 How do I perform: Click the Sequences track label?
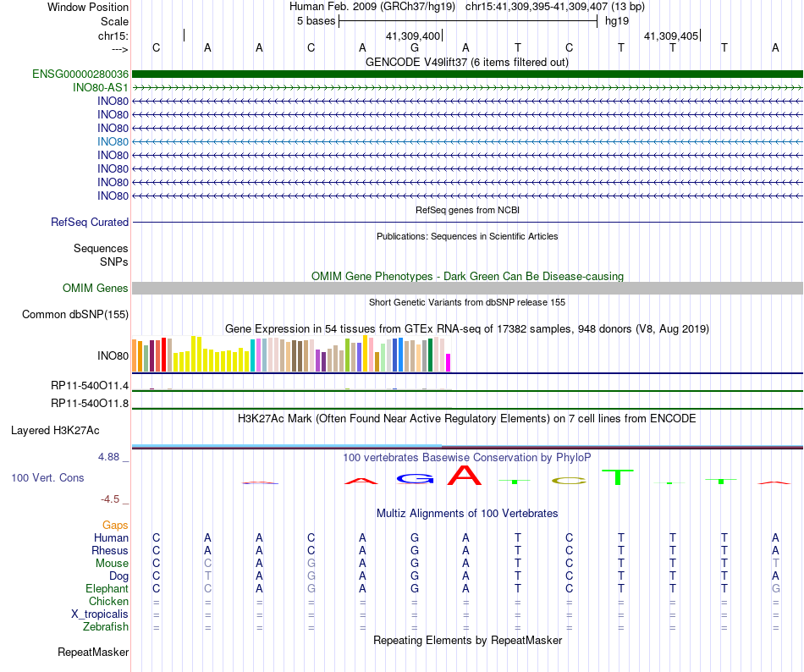101,249
